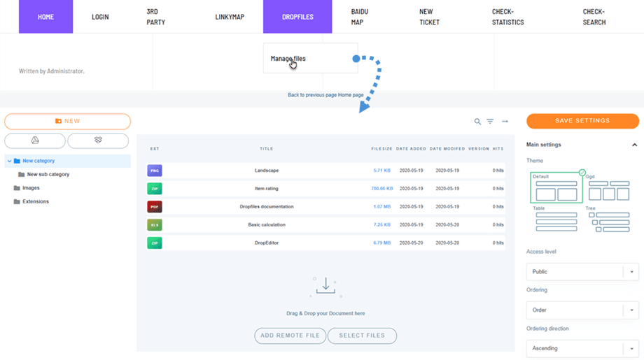This screenshot has width=644, height=360.
Task: Select the New sub category folder
Action: point(48,175)
